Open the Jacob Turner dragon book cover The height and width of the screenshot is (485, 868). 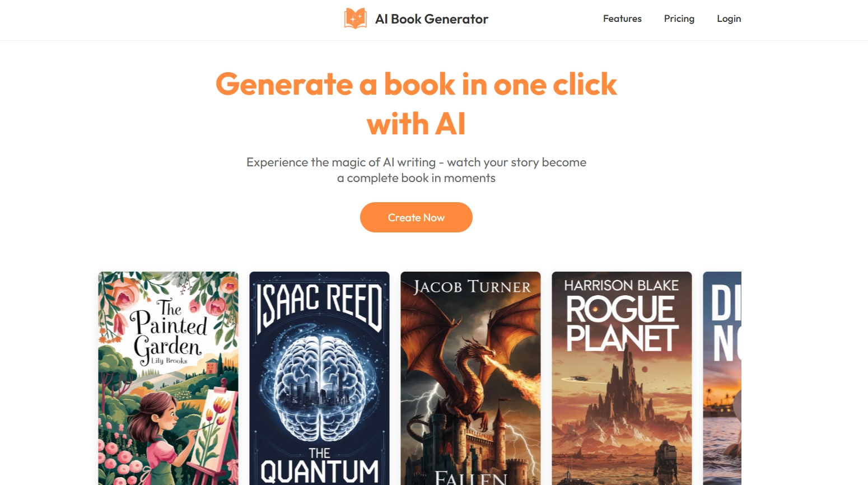pos(470,378)
